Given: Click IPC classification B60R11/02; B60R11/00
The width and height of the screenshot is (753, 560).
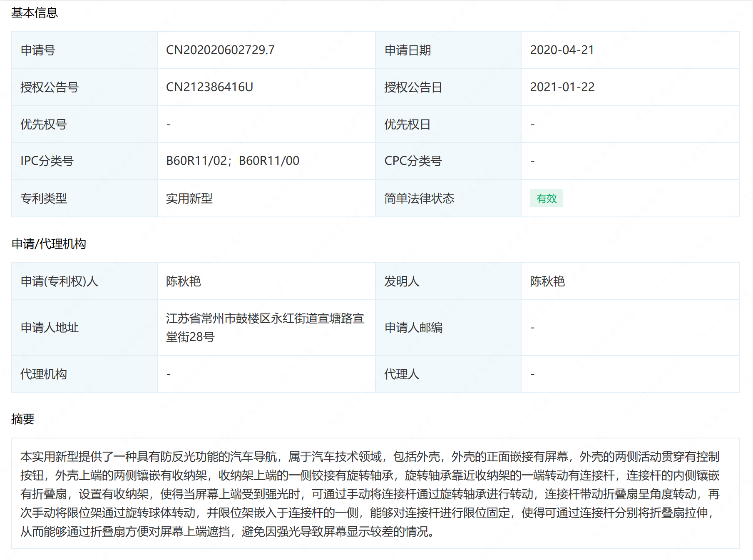Looking at the screenshot, I should point(233,161).
